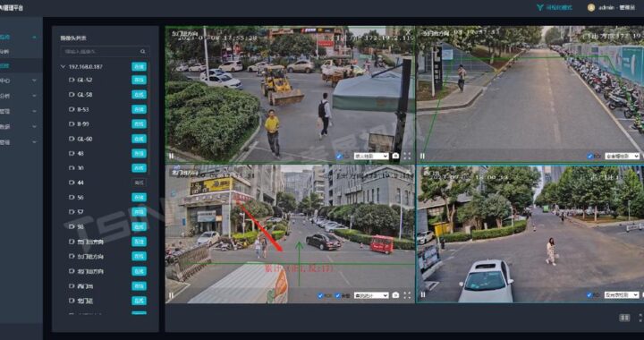
Task: Pause the bottom-right camera feed
Action: pyautogui.click(x=422, y=295)
